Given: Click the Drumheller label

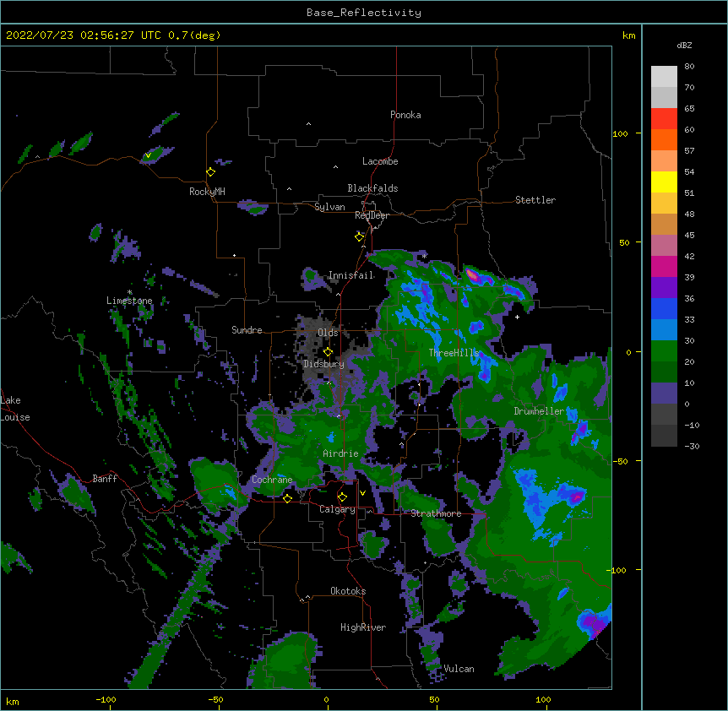Looking at the screenshot, I should coord(539,411).
